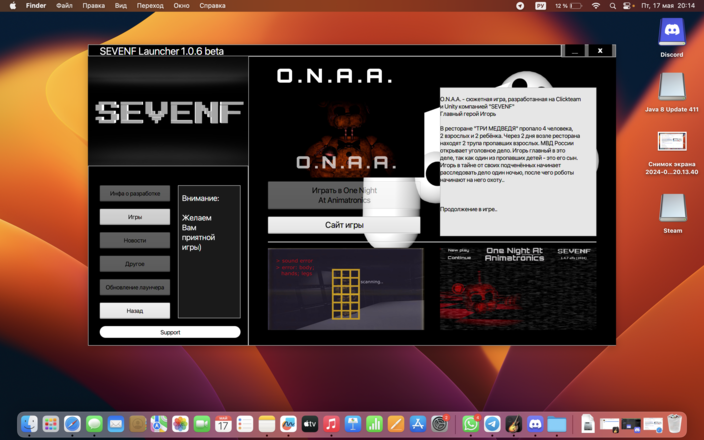Click the 'Продолжение в игре..' line
The width and height of the screenshot is (704, 440).
[x=468, y=209]
